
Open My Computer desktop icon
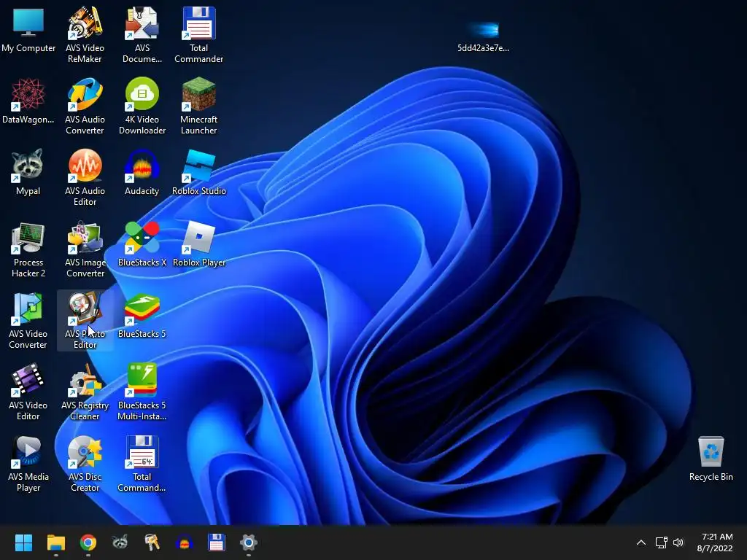[x=28, y=30]
